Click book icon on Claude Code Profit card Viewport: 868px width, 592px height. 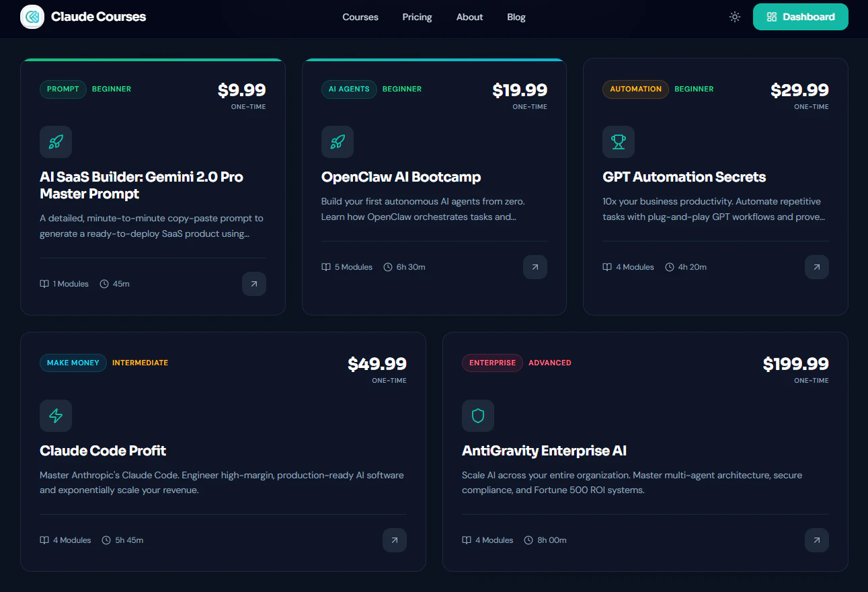coord(44,540)
